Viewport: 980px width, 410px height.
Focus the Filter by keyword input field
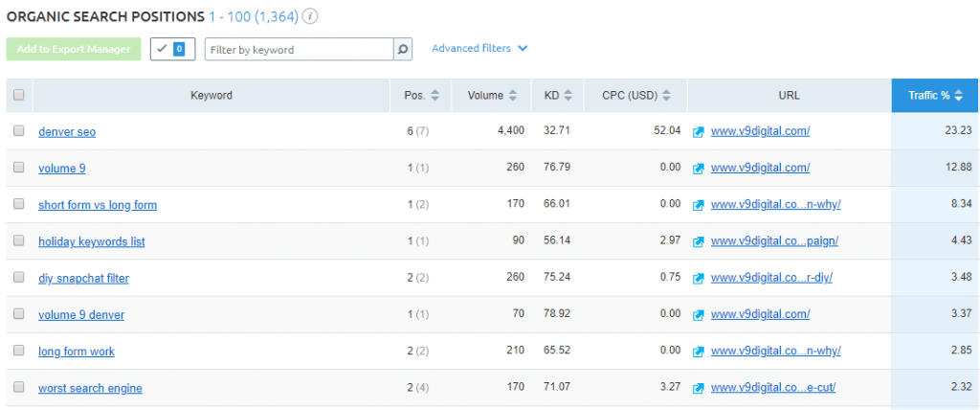tap(299, 49)
